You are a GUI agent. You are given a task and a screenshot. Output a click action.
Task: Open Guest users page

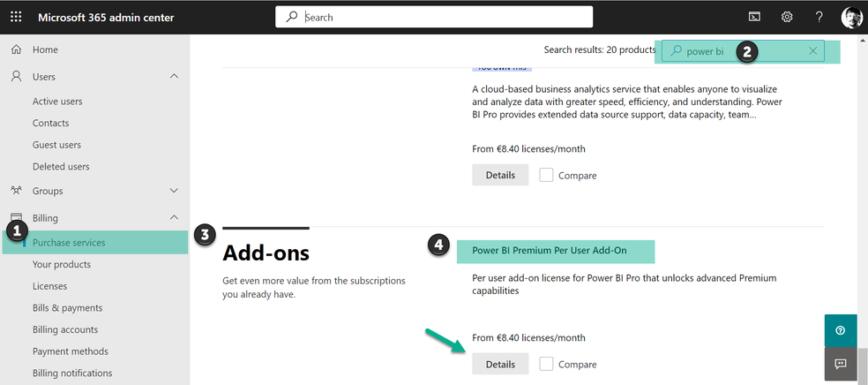click(56, 145)
